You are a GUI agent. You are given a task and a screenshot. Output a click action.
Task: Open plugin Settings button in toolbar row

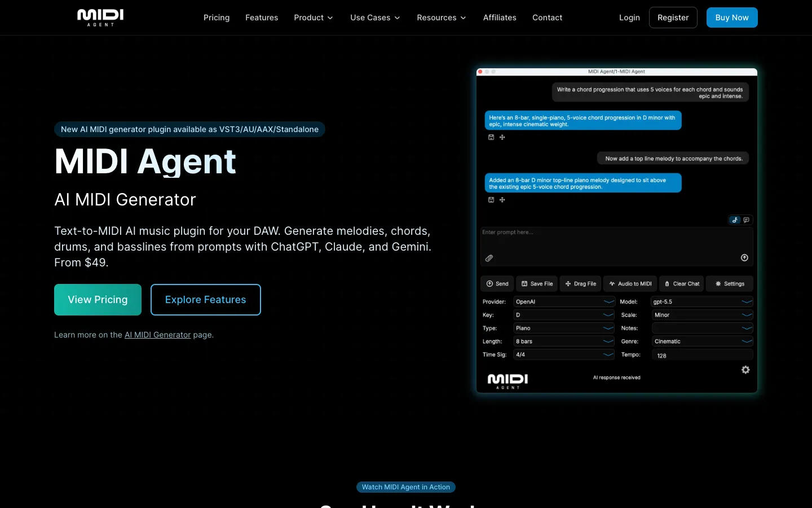[730, 284]
